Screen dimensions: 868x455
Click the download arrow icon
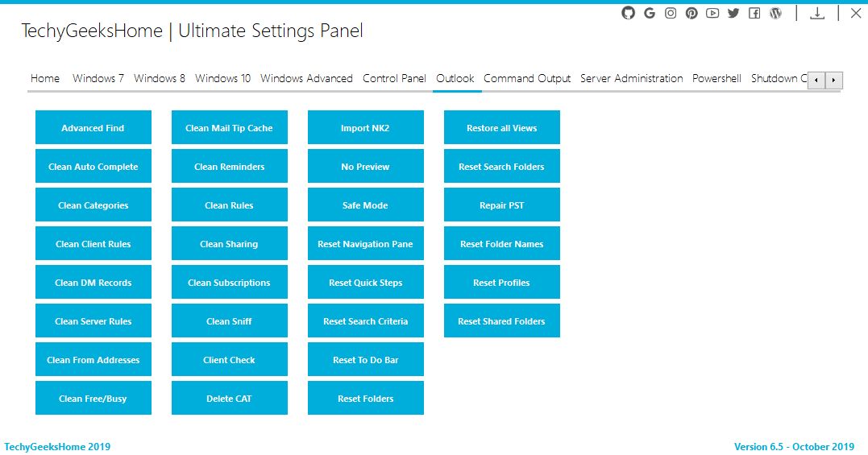817,13
